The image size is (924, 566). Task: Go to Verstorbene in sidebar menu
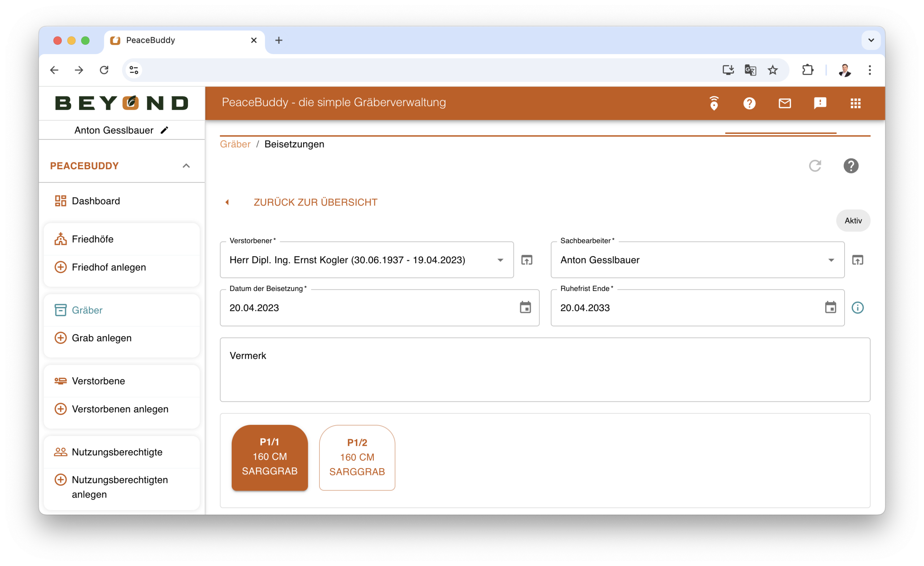[x=98, y=381]
